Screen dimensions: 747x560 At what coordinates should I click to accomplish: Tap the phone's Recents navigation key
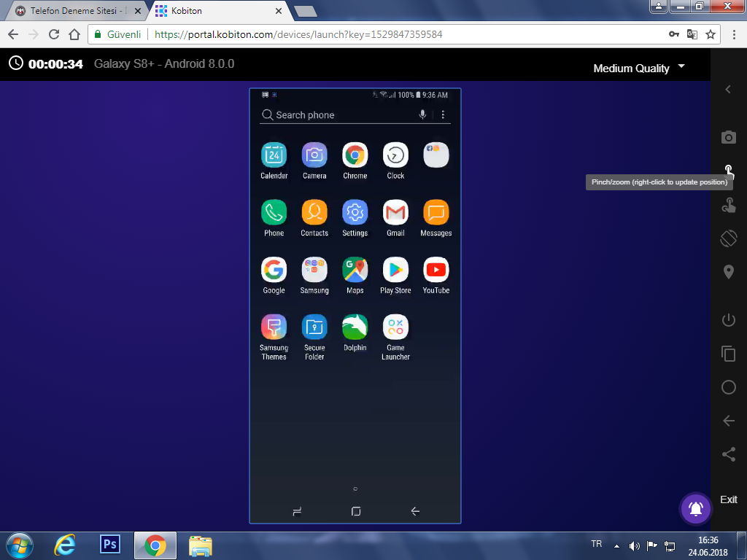click(297, 511)
